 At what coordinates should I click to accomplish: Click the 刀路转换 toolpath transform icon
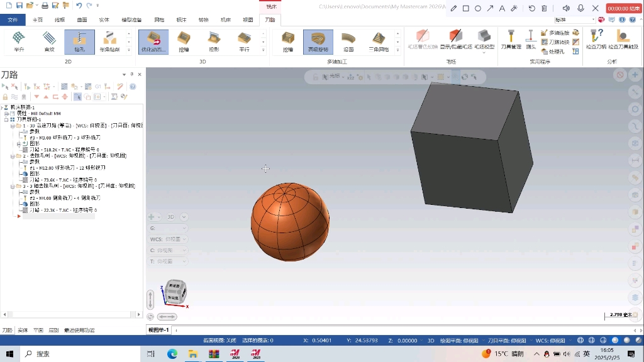coord(555,42)
